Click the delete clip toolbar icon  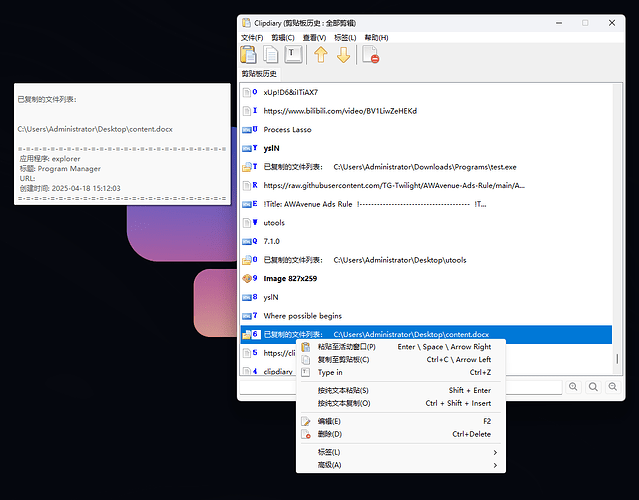point(370,55)
